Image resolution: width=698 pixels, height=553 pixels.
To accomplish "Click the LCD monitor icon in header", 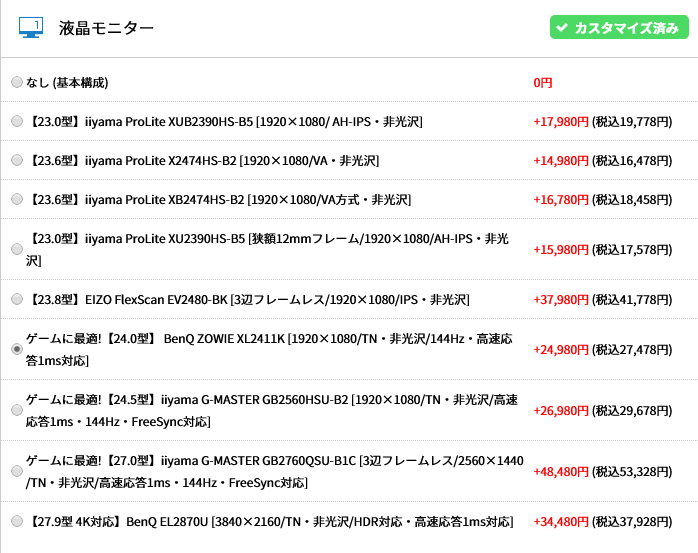I will pos(30,27).
